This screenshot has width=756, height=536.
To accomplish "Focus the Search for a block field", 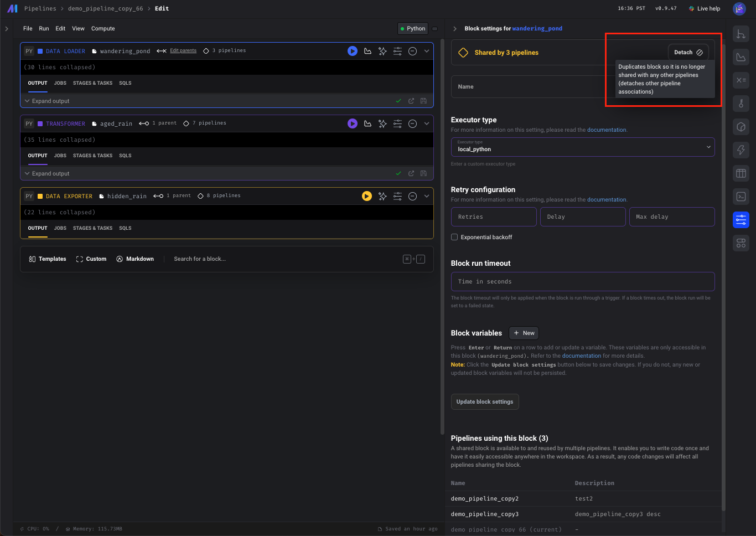I will (x=200, y=259).
